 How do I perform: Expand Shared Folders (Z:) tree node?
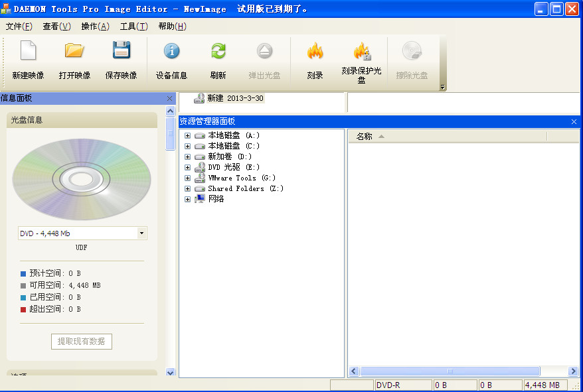[187, 189]
